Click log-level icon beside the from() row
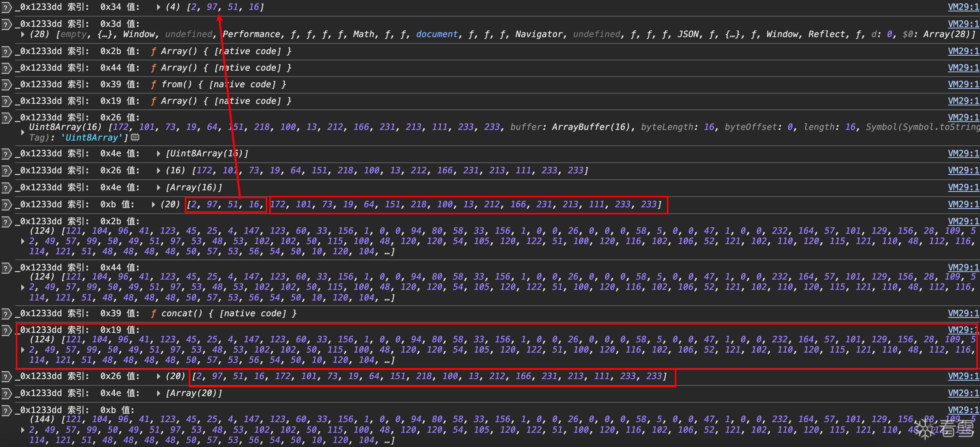Image resolution: width=980 pixels, height=447 pixels. pos(6,85)
